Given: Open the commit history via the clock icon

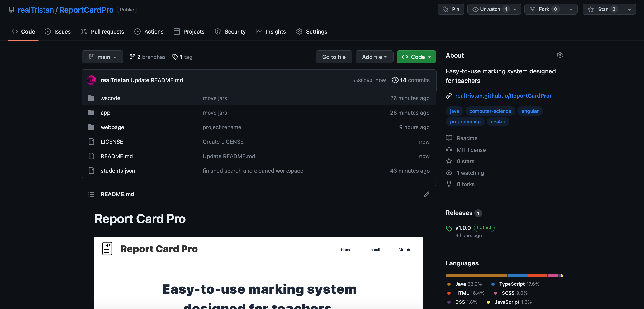Looking at the screenshot, I should pyautogui.click(x=395, y=80).
